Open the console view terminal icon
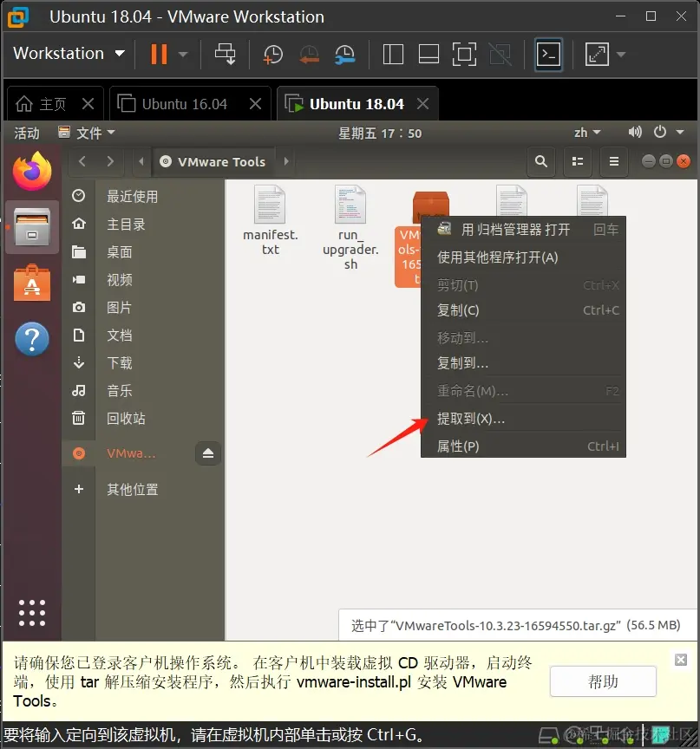The width and height of the screenshot is (700, 749). [548, 54]
